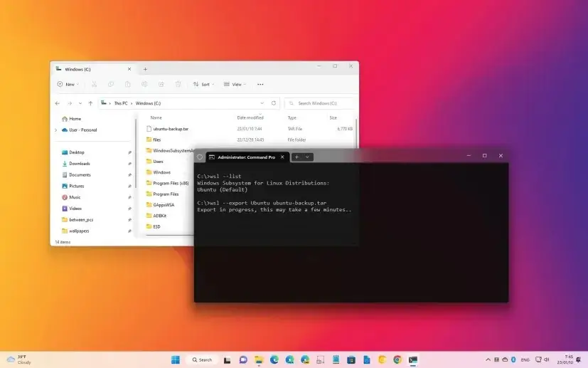Open Microsoft Store from the taskbar

[351, 359]
